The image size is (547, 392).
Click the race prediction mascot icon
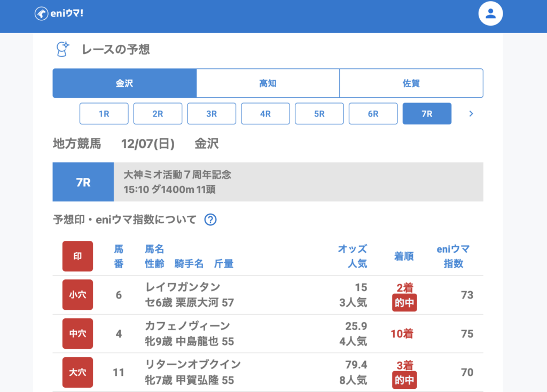tap(63, 49)
